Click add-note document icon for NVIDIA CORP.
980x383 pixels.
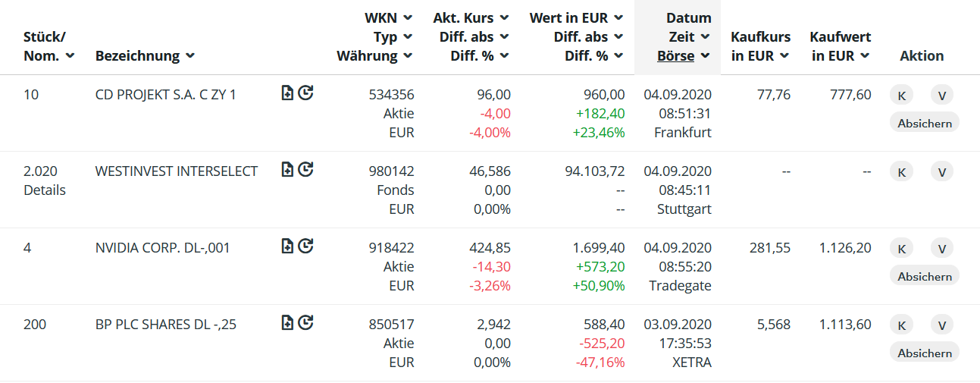pos(287,246)
